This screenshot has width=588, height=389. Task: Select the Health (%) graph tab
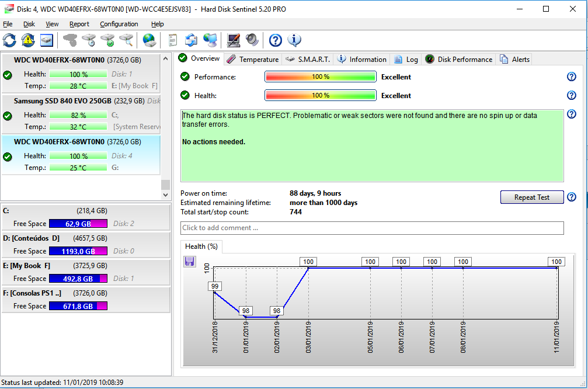point(201,246)
